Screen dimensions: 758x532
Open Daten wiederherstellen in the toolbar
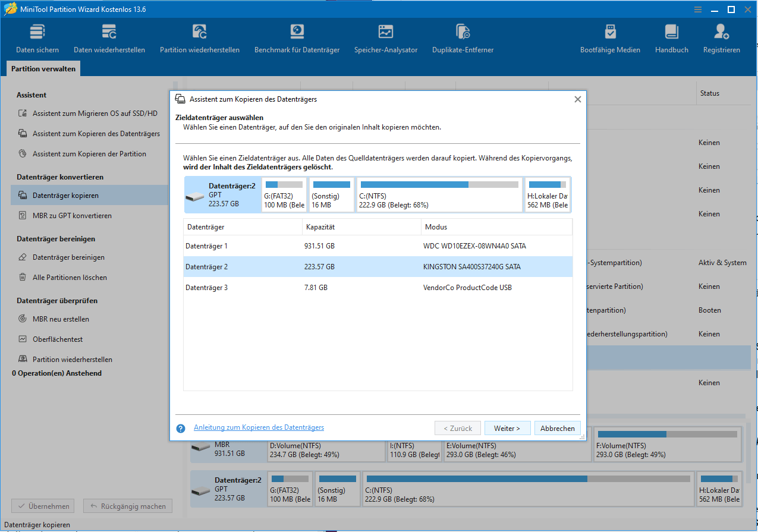109,39
